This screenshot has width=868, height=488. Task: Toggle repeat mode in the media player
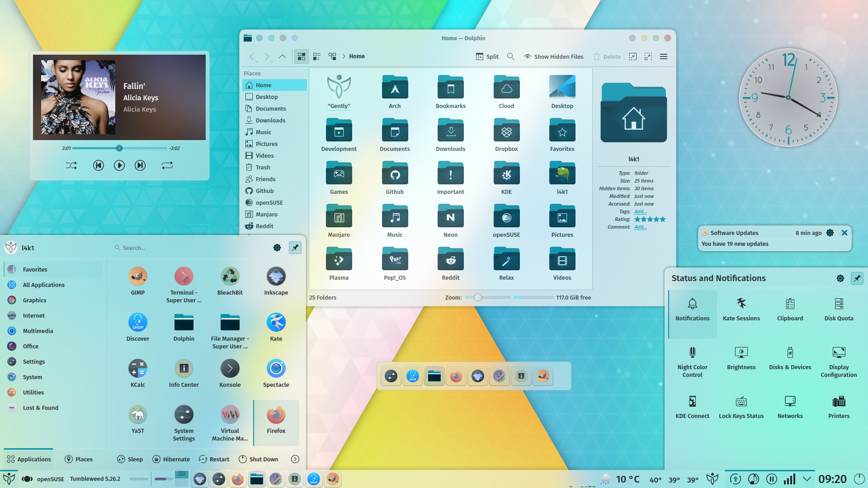coord(167,165)
